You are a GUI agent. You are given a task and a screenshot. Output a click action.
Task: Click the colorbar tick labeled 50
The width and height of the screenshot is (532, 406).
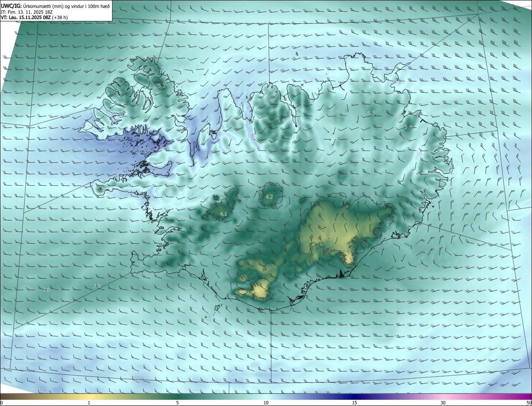529,403
